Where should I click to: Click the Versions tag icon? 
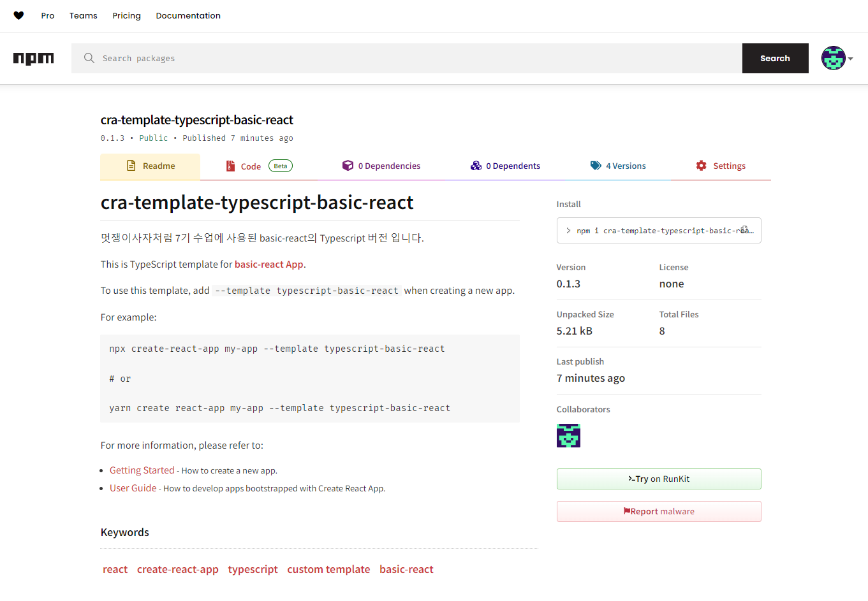pyautogui.click(x=596, y=166)
